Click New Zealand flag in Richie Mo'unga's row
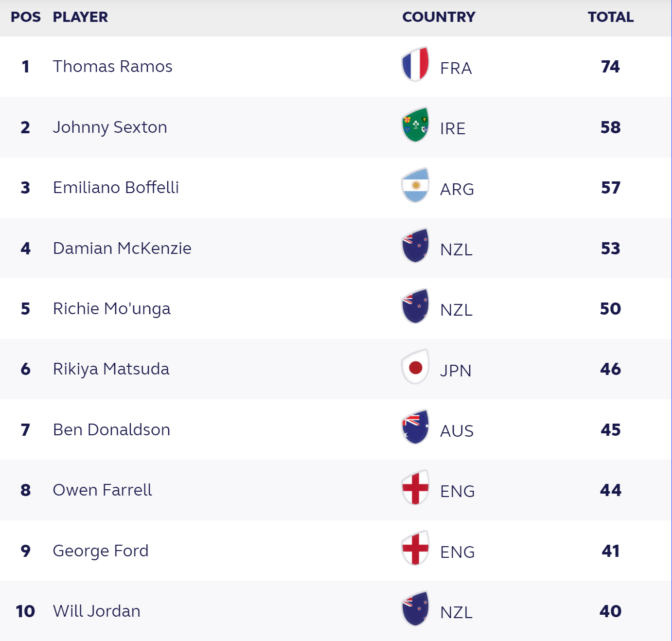The height and width of the screenshot is (641, 672). [x=415, y=306]
